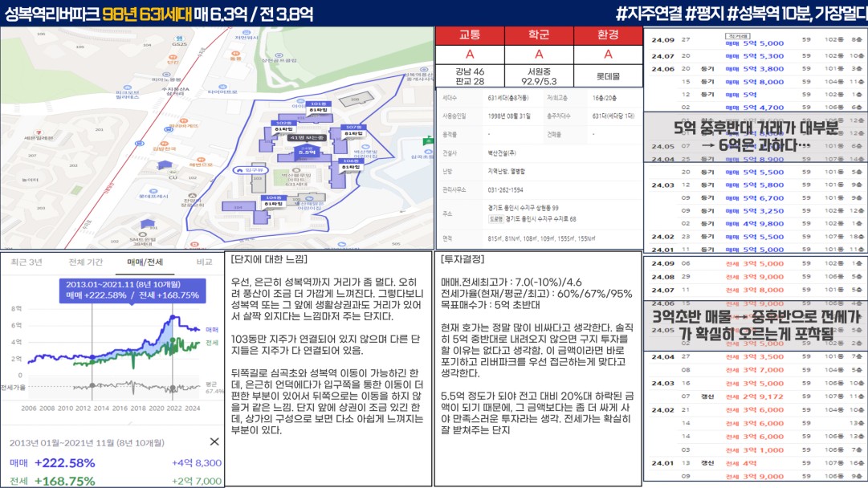Image resolution: width=868 pixels, height=488 pixels.
Task: Click the 롯데몰 environment cell
Action: tap(608, 76)
